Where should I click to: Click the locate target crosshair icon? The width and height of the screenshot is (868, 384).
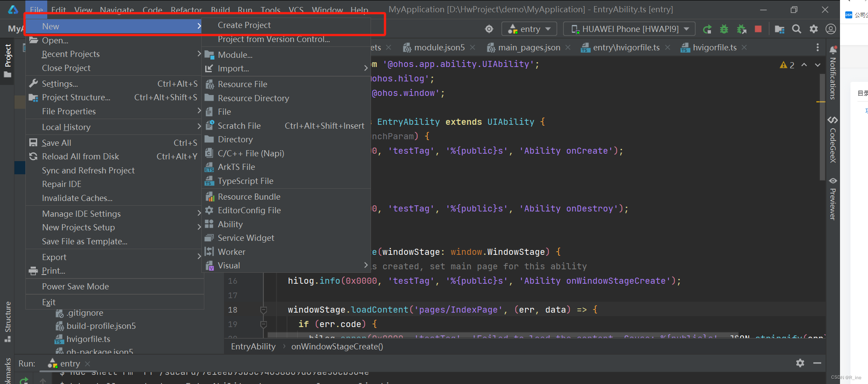pos(489,29)
